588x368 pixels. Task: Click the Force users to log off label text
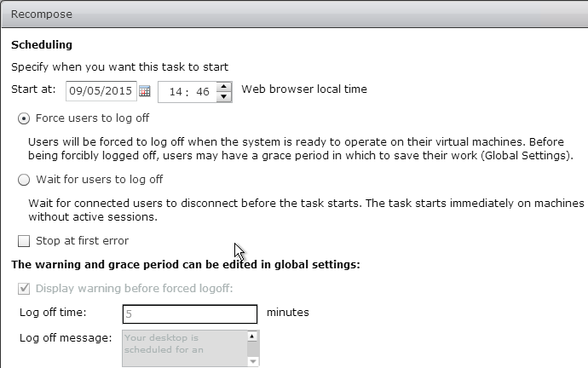pos(92,118)
